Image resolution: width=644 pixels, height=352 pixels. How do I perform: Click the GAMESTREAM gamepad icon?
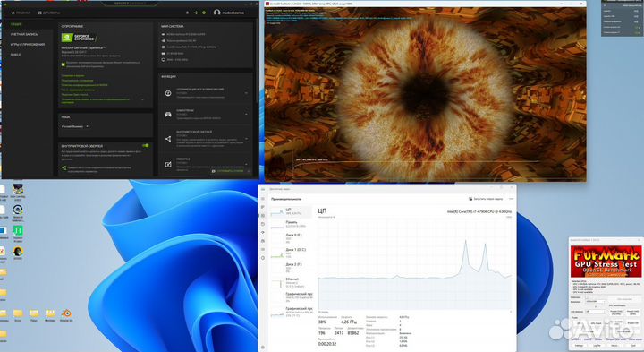point(168,115)
